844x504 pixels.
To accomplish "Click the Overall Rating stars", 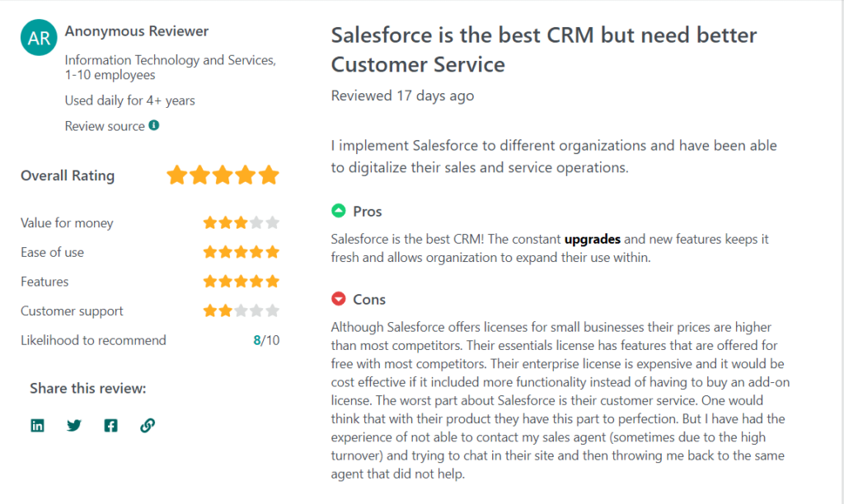I will (223, 175).
